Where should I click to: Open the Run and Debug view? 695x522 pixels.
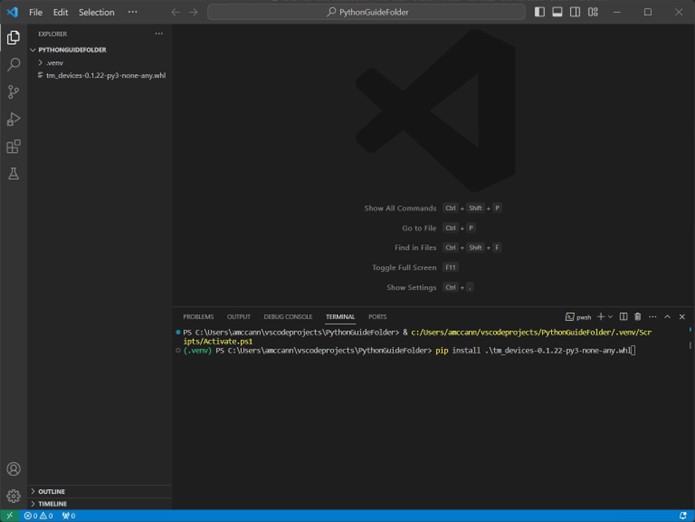click(13, 119)
